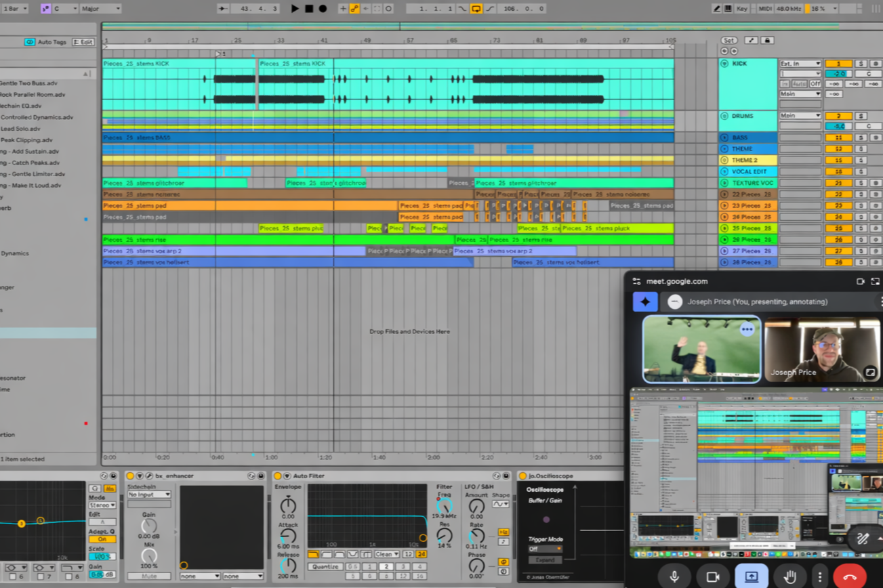883x588 pixels.
Task: Click the Set button above the track headers
Action: click(x=729, y=41)
